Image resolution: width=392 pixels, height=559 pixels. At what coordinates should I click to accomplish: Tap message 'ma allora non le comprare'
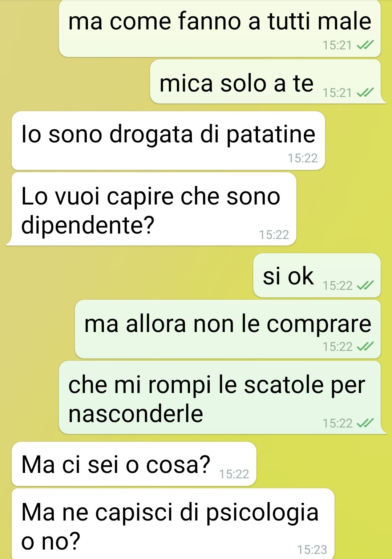pos(228,329)
